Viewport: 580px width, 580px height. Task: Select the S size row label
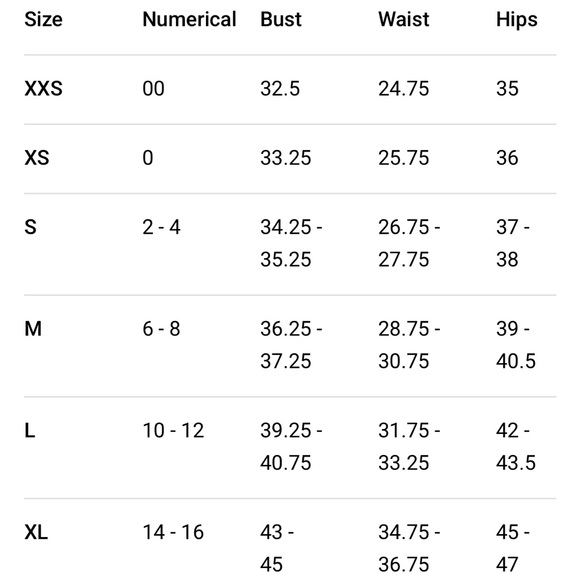click(30, 227)
